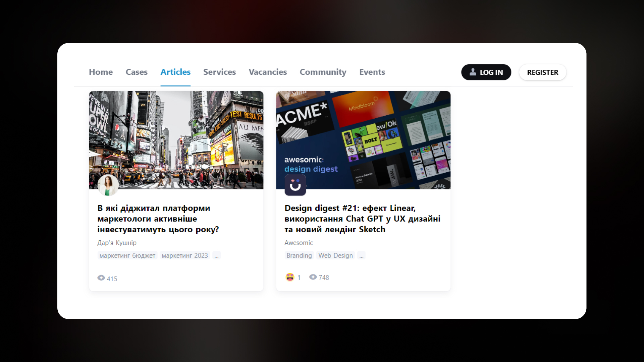Click the REGISTER button
644x362 pixels.
point(543,72)
